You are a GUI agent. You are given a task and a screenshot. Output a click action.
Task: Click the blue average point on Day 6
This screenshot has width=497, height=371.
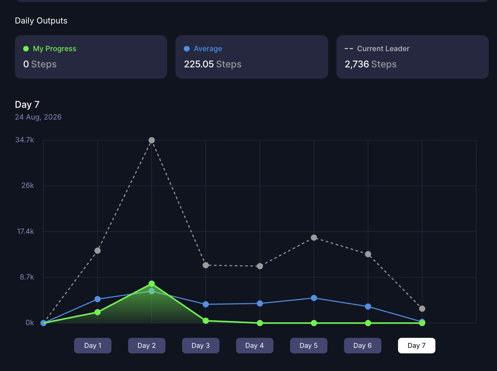pyautogui.click(x=368, y=307)
